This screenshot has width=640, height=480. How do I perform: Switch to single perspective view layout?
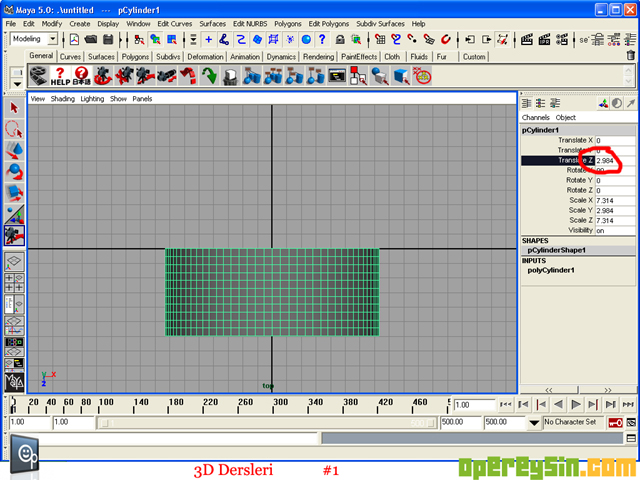tap(14, 262)
